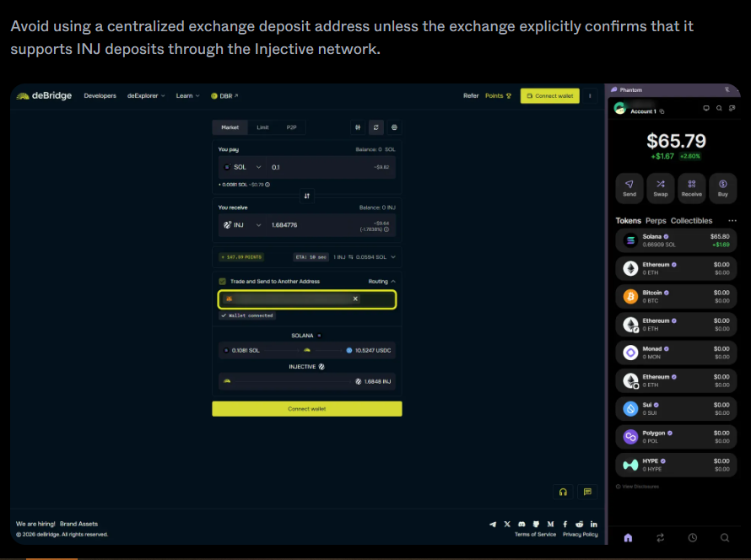751x560 pixels.
Task: Open Discord link in deBridge footer
Action: coord(521,524)
